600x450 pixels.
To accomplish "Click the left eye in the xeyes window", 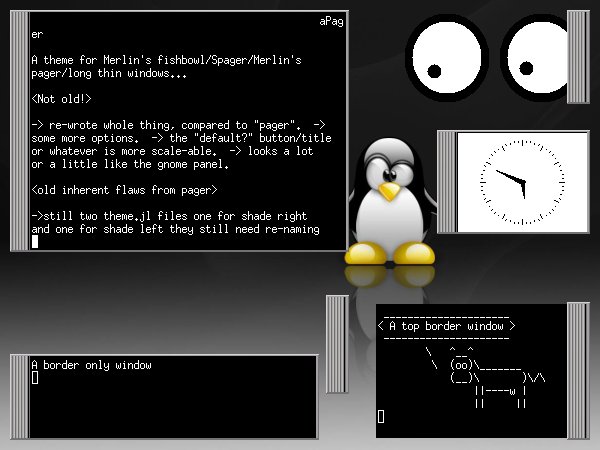I will (x=447, y=57).
